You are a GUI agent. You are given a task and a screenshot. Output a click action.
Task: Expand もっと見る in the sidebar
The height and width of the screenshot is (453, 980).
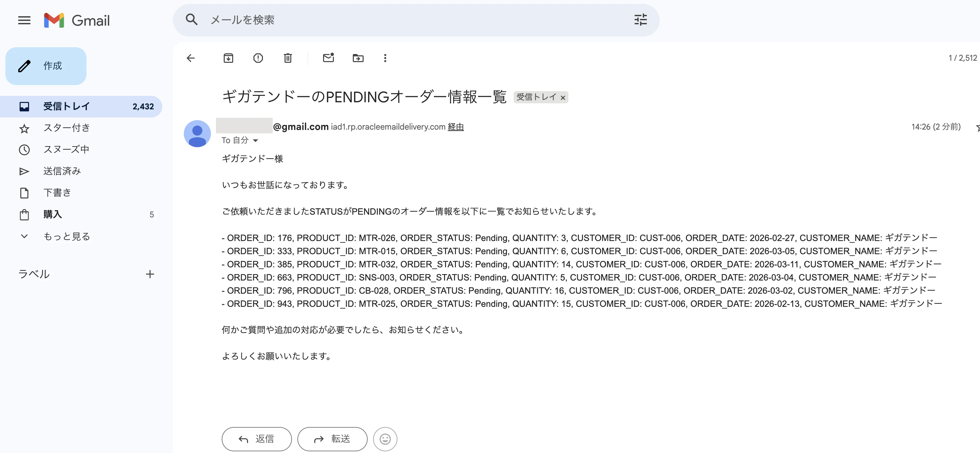pos(67,236)
